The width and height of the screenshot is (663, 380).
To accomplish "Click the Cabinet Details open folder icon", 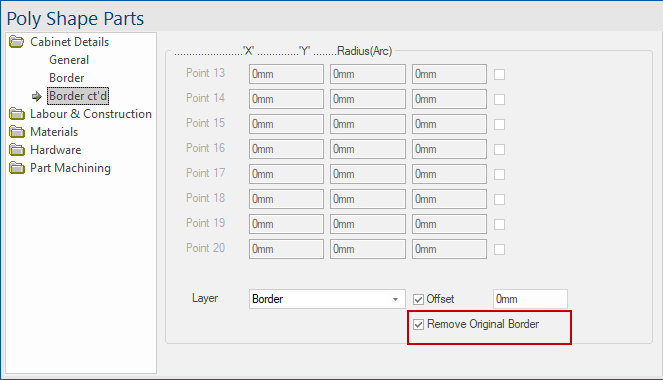I will point(17,42).
